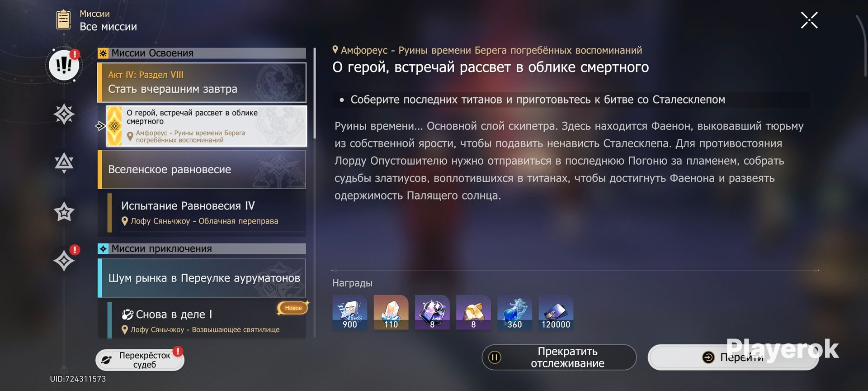Close the missions screen with the X

coord(809,20)
